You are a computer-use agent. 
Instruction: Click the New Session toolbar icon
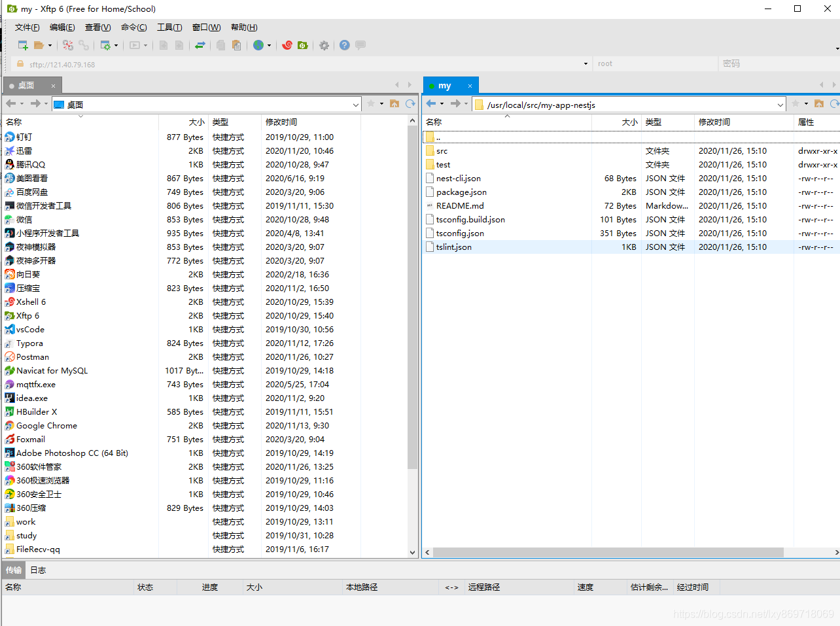[x=23, y=45]
